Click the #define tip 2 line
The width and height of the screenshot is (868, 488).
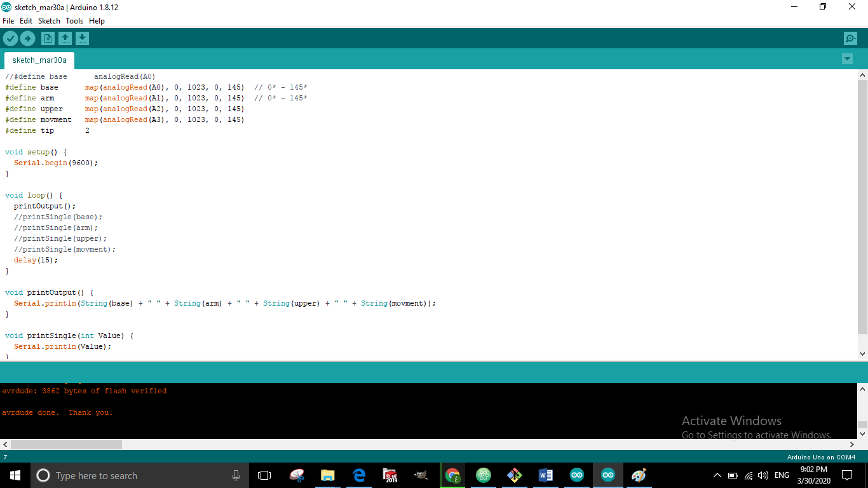click(x=47, y=130)
